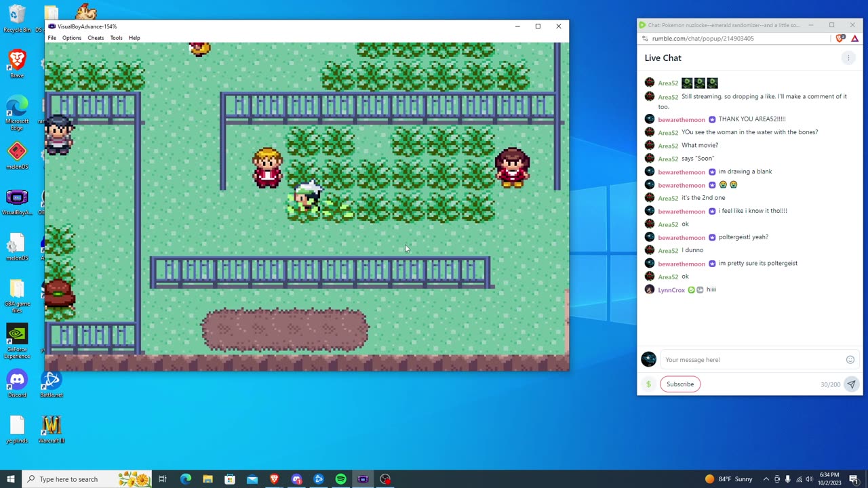
Task: Click the dollar rant icon
Action: [648, 384]
